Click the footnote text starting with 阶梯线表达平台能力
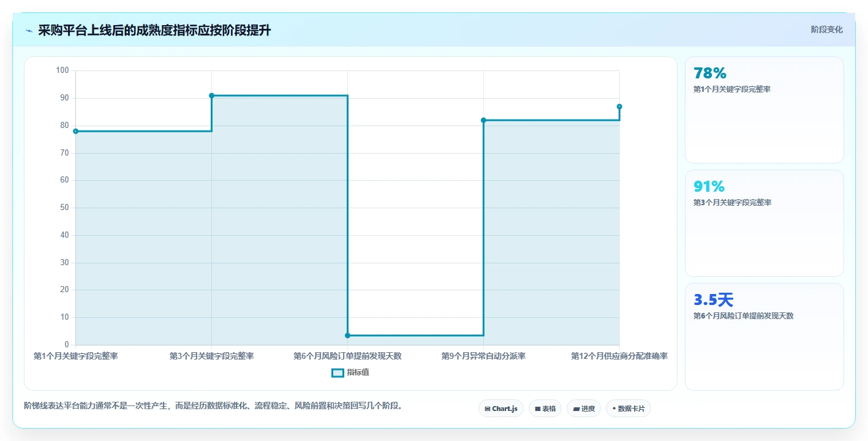 (213, 405)
